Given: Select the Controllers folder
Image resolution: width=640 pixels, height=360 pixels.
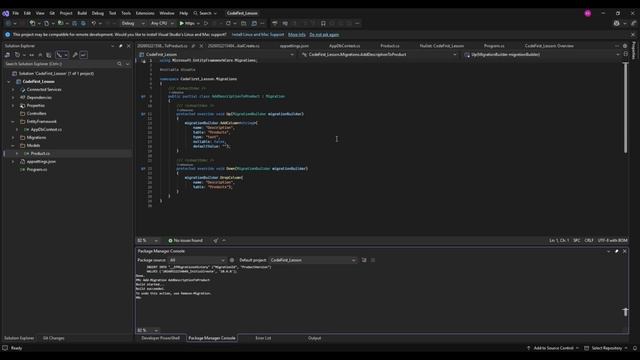Looking at the screenshot, I should pos(36,113).
